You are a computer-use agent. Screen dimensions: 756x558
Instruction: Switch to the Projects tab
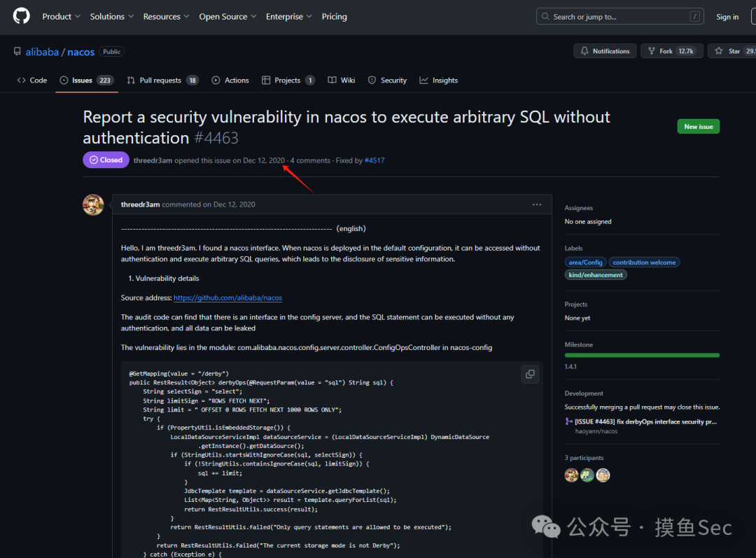(x=288, y=81)
